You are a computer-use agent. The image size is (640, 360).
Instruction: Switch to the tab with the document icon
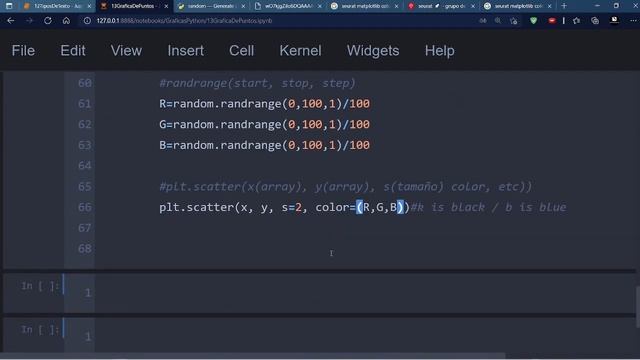tap(288, 6)
